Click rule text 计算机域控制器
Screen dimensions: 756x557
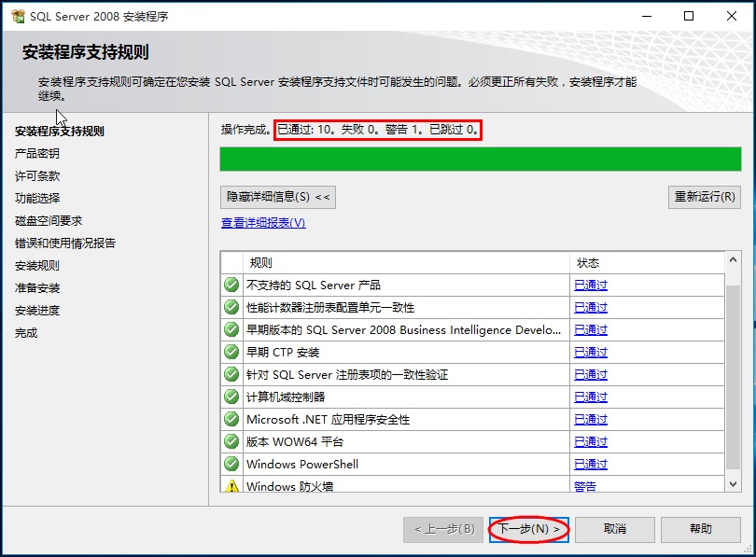286,397
